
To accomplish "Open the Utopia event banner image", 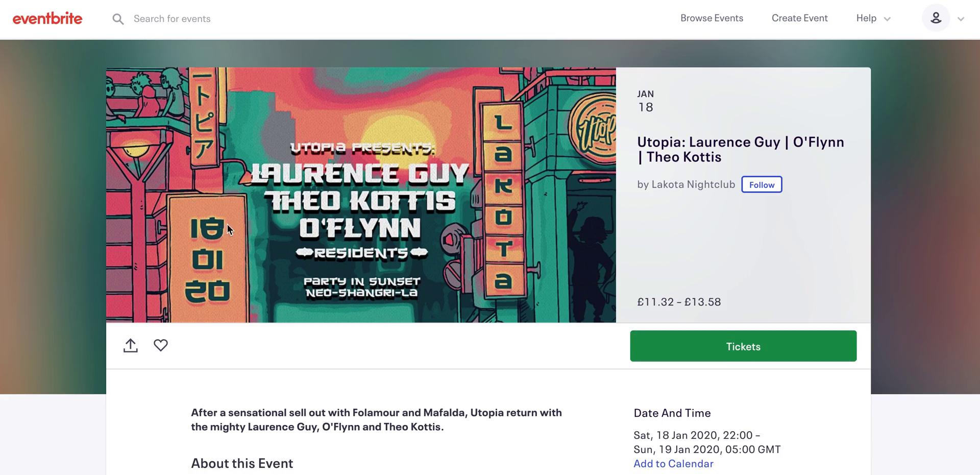I will (x=361, y=195).
